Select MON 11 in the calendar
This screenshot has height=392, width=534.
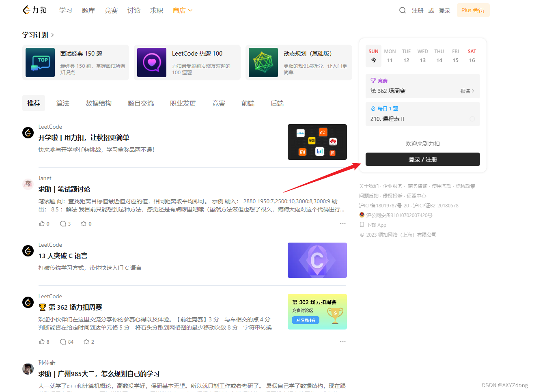click(390, 56)
